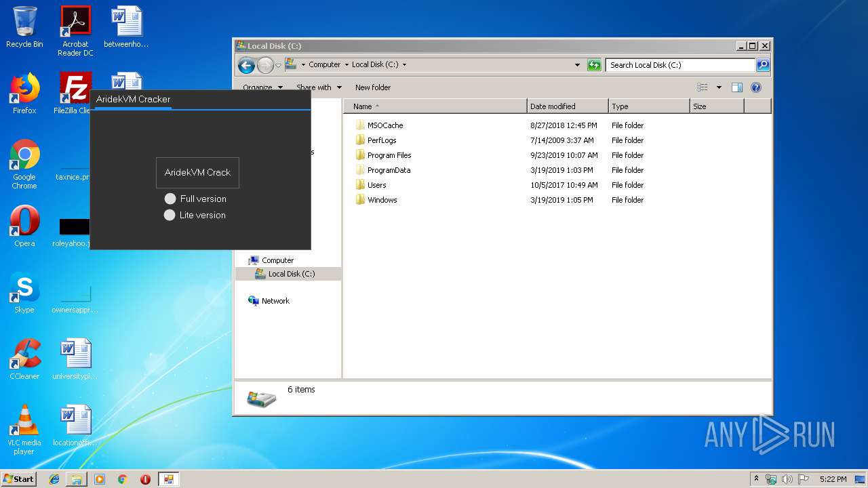Open the Action Center flag icon

tap(803, 479)
